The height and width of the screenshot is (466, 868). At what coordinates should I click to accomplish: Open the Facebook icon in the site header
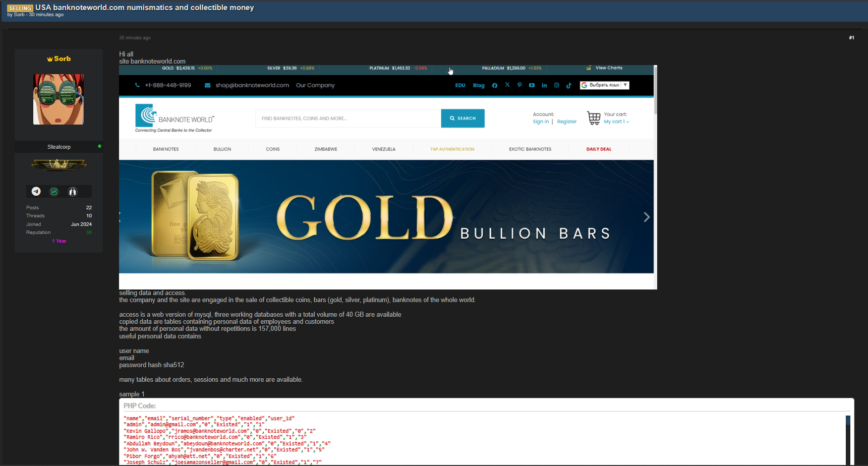495,86
